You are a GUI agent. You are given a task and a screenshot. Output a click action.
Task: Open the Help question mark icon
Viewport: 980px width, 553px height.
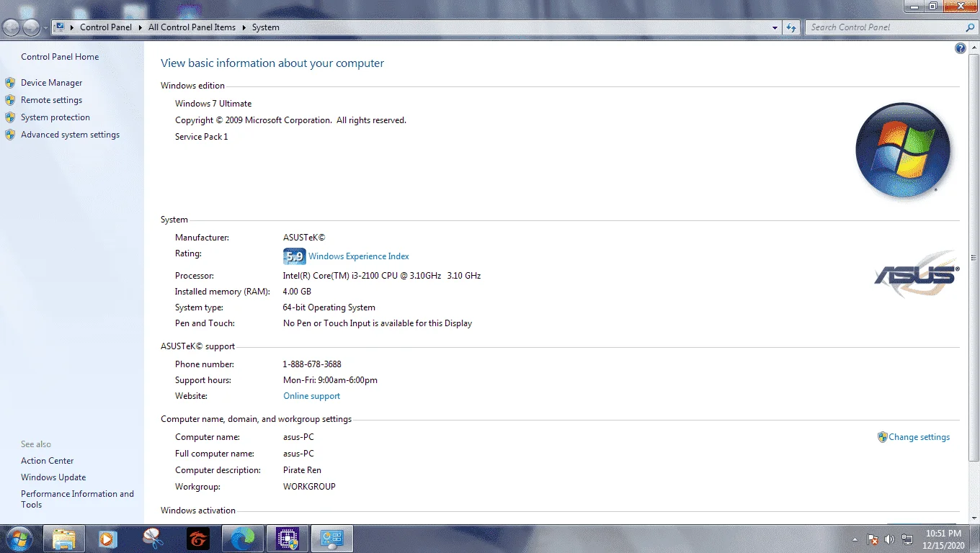click(960, 48)
